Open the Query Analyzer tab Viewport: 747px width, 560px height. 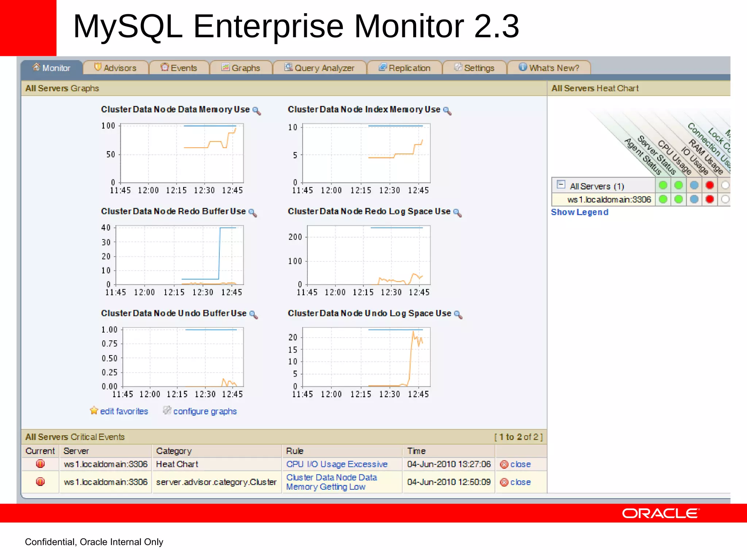point(320,67)
